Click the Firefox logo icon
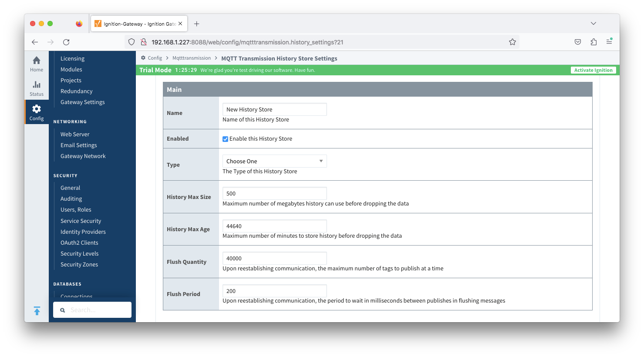The image size is (644, 357). click(79, 24)
